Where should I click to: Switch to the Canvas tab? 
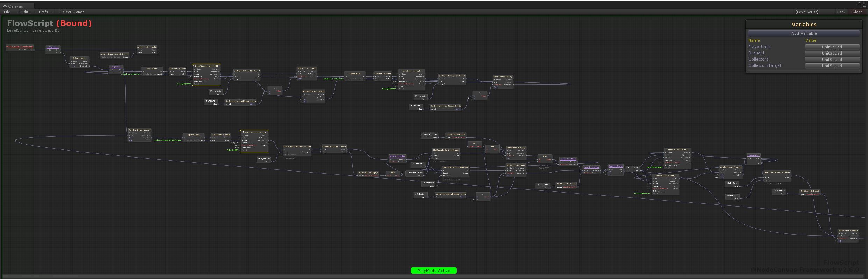coord(16,6)
